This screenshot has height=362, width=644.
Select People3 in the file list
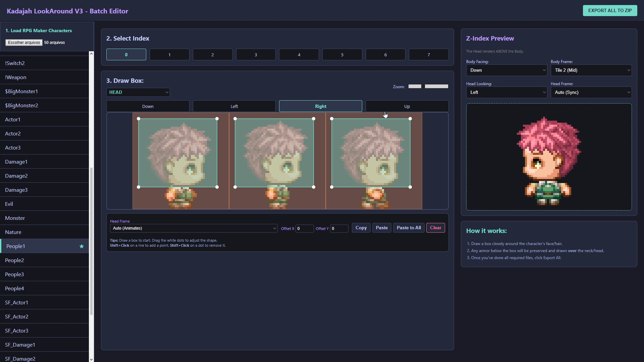click(x=44, y=275)
